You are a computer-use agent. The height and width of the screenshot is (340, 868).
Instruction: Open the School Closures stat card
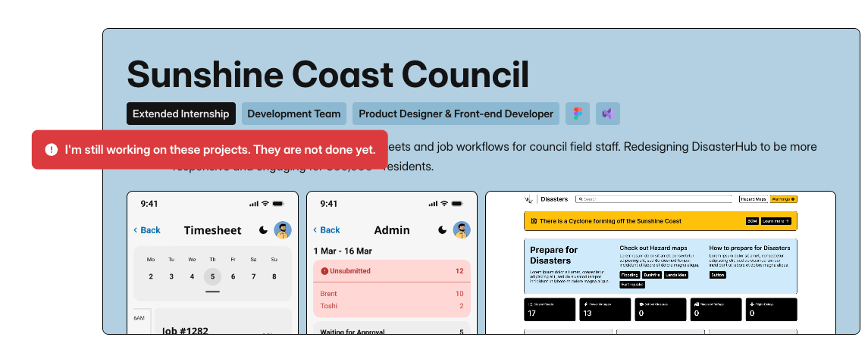pos(660,310)
